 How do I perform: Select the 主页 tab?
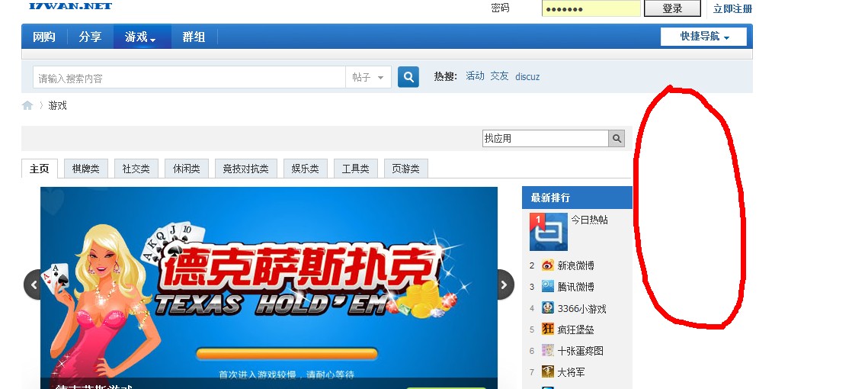(x=40, y=169)
